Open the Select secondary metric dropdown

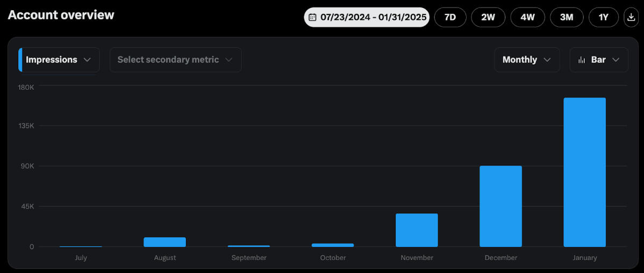pos(175,60)
